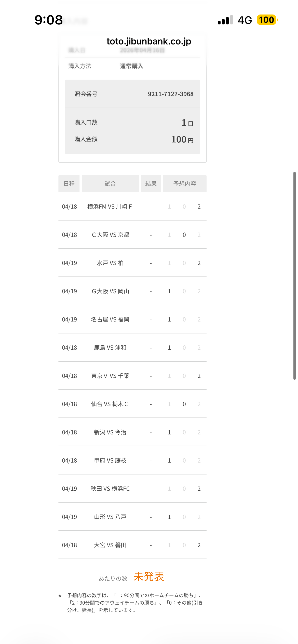Tap the 4G network indicator
298x644 pixels.
click(x=245, y=20)
